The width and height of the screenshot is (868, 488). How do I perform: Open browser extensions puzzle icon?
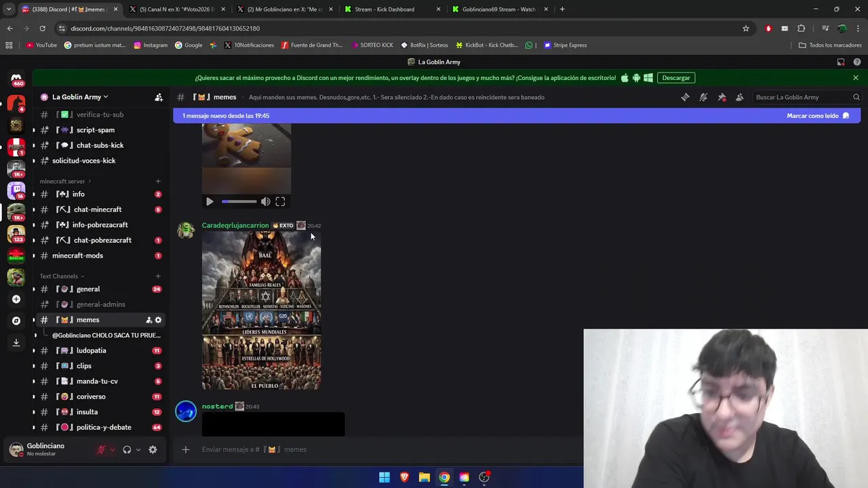(x=801, y=28)
